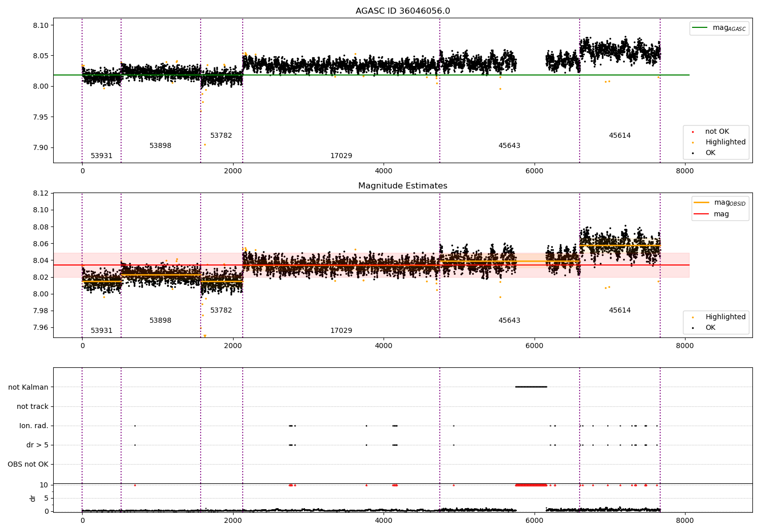Viewport: 760px width, 532px height.
Task: Click the 'AGASC ID 36046056.0' plot title
Action: point(403,11)
